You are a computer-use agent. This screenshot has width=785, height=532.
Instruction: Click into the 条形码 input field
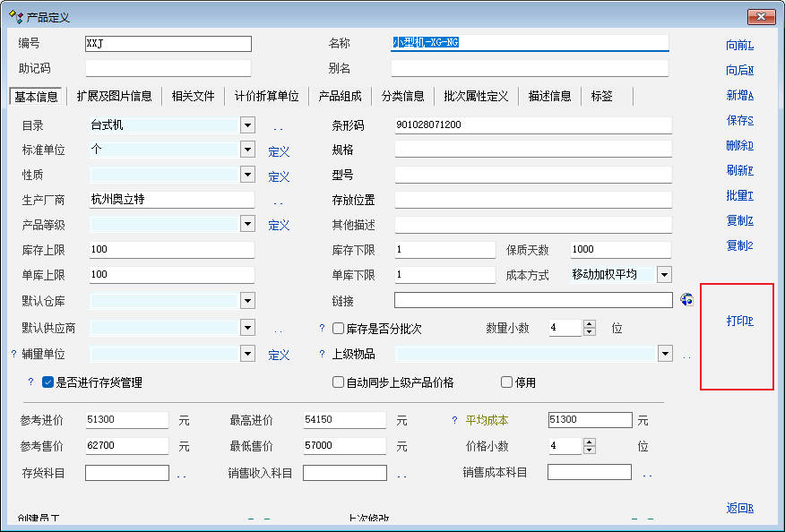[532, 125]
